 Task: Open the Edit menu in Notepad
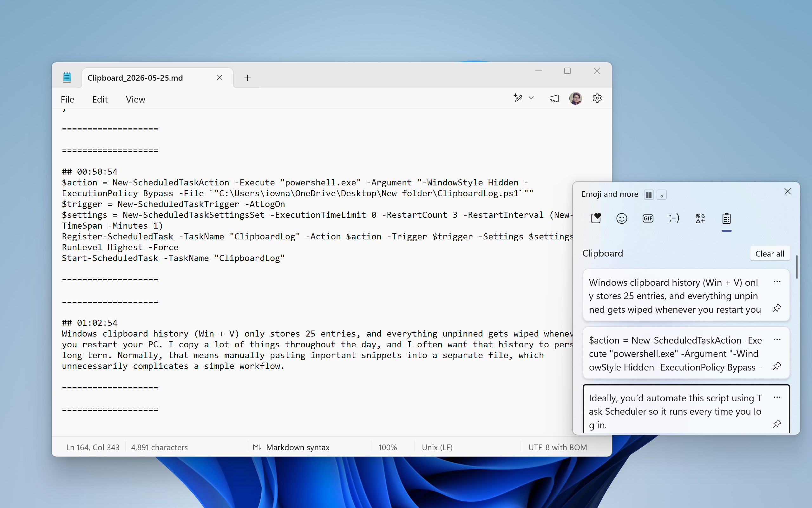100,99
